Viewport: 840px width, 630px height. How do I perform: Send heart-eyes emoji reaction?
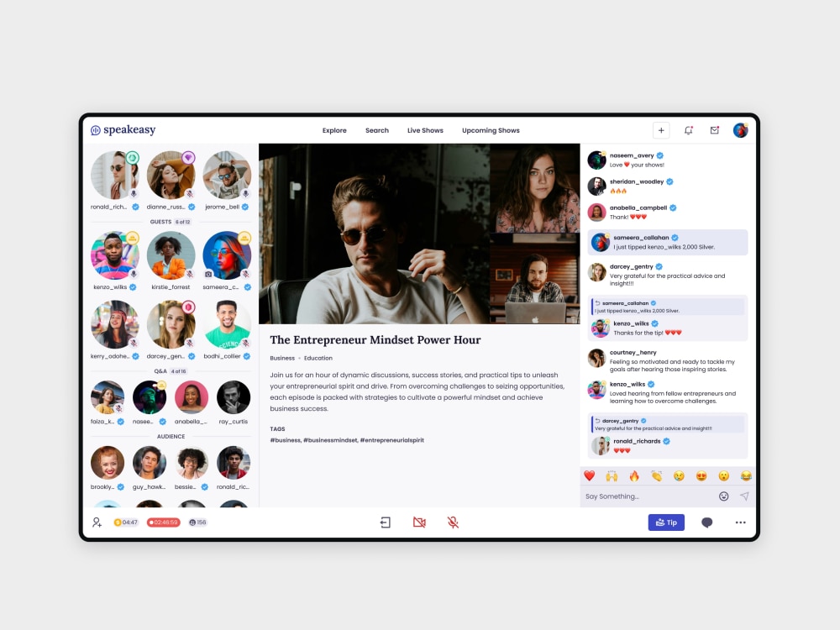(x=701, y=475)
